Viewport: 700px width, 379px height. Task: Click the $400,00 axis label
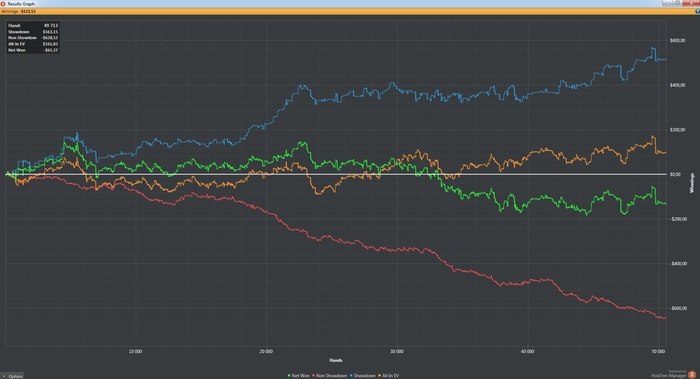pyautogui.click(x=678, y=85)
